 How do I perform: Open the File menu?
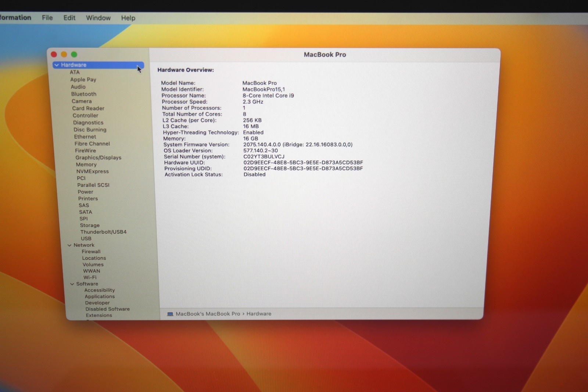(47, 18)
